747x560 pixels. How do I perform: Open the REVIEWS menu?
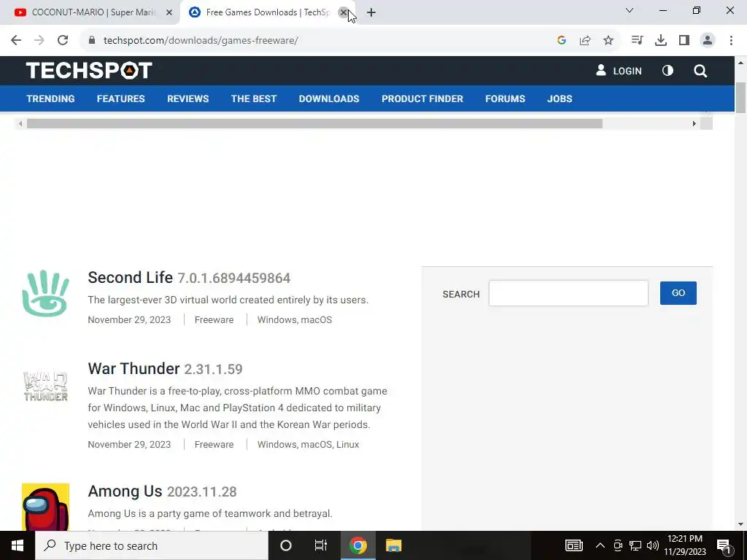(x=187, y=98)
